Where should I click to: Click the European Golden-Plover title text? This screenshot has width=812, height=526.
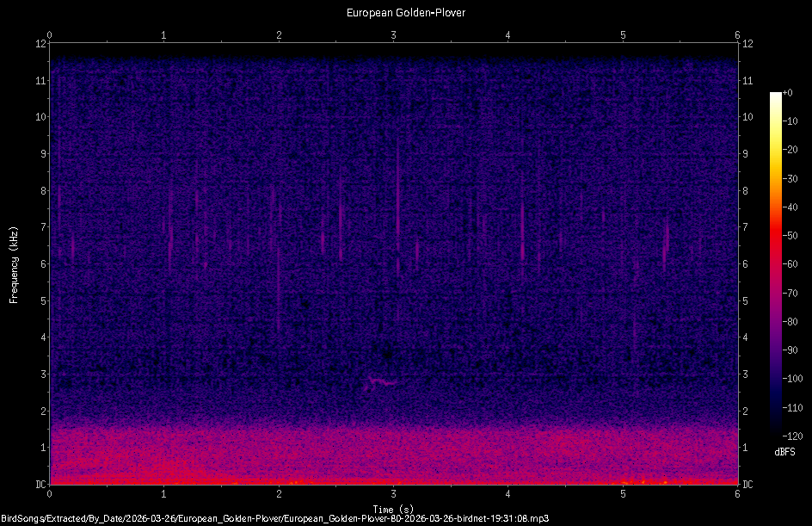(x=404, y=13)
